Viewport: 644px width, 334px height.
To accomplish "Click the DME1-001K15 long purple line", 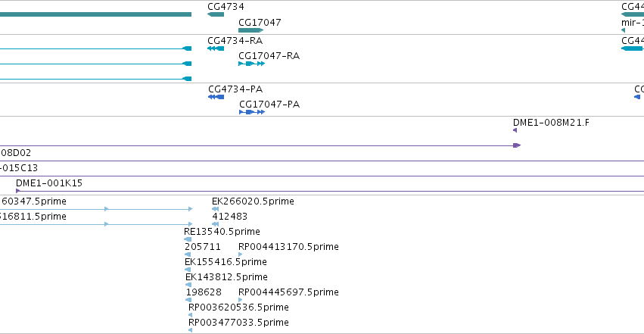I will [330, 191].
